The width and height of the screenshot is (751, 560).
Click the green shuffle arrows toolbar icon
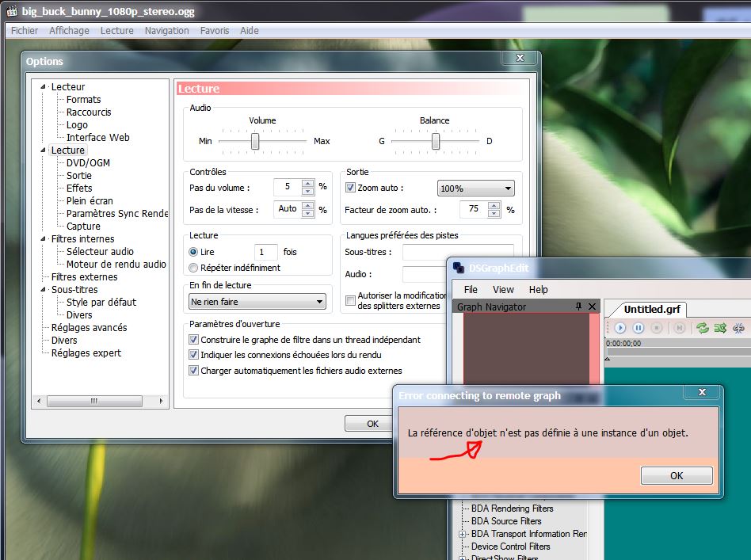720,328
